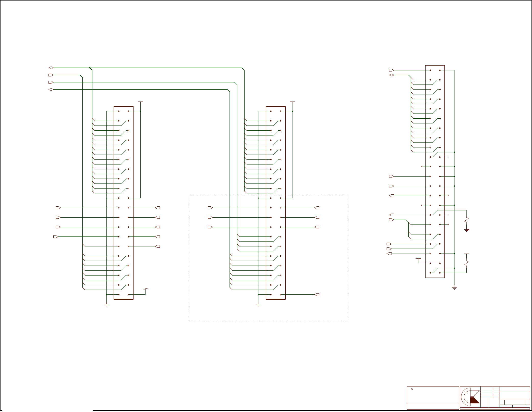The height and width of the screenshot is (412, 532).
Task: Click ground symbol below left connector
Action: point(107,305)
